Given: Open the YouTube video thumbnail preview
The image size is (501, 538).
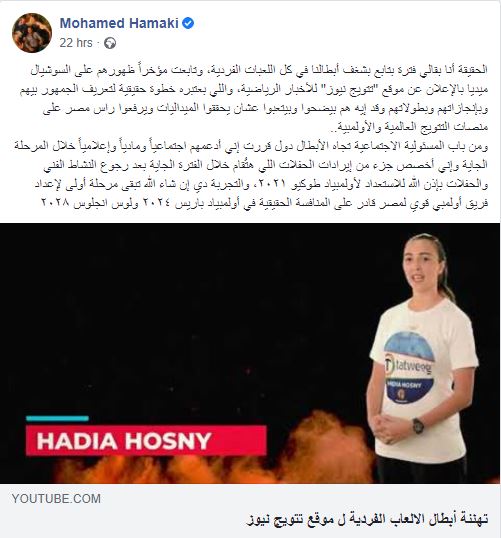Looking at the screenshot, I should click(250, 353).
